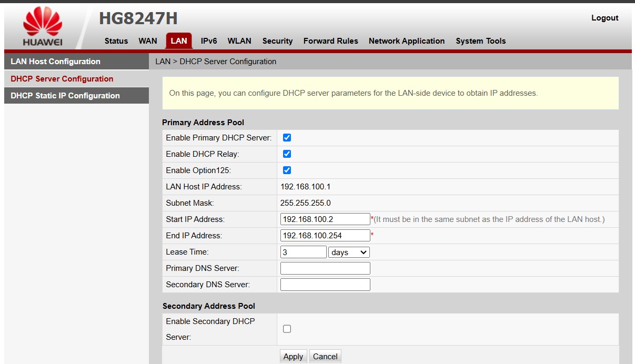Image resolution: width=635 pixels, height=364 pixels.
Task: Open the Forward Rules tab
Action: click(x=330, y=41)
